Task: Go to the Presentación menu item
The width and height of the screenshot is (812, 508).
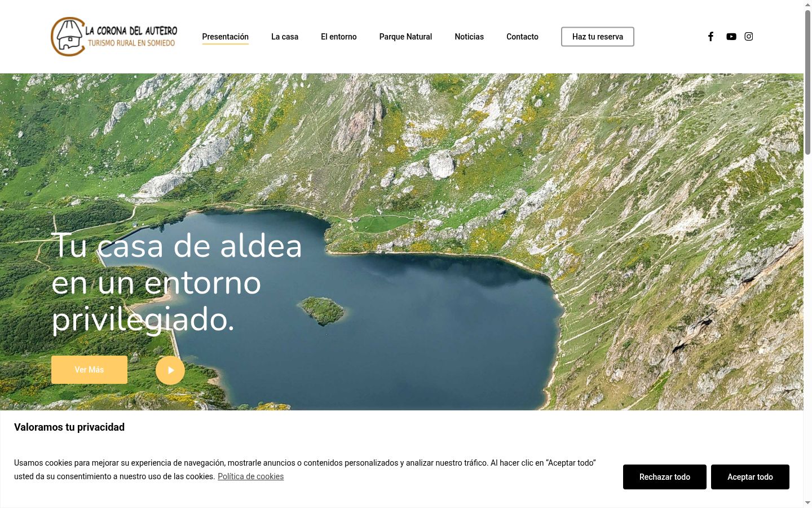Action: tap(225, 37)
